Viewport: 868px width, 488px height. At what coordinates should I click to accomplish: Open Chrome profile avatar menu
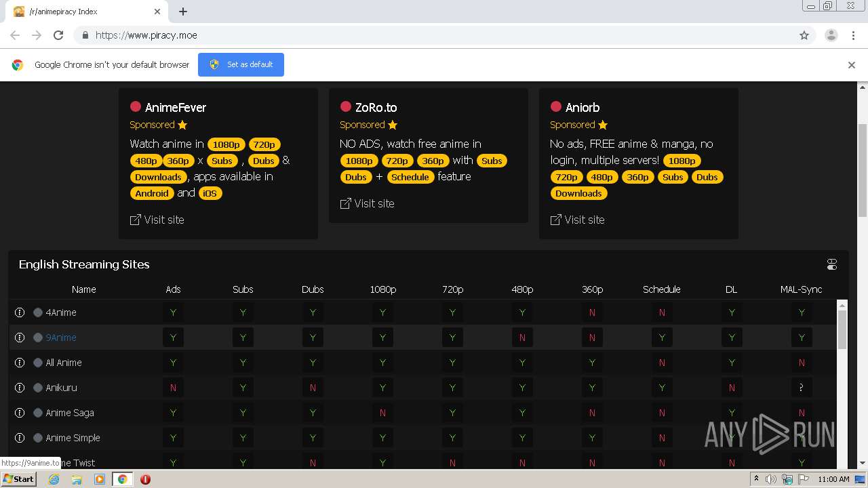(x=831, y=35)
